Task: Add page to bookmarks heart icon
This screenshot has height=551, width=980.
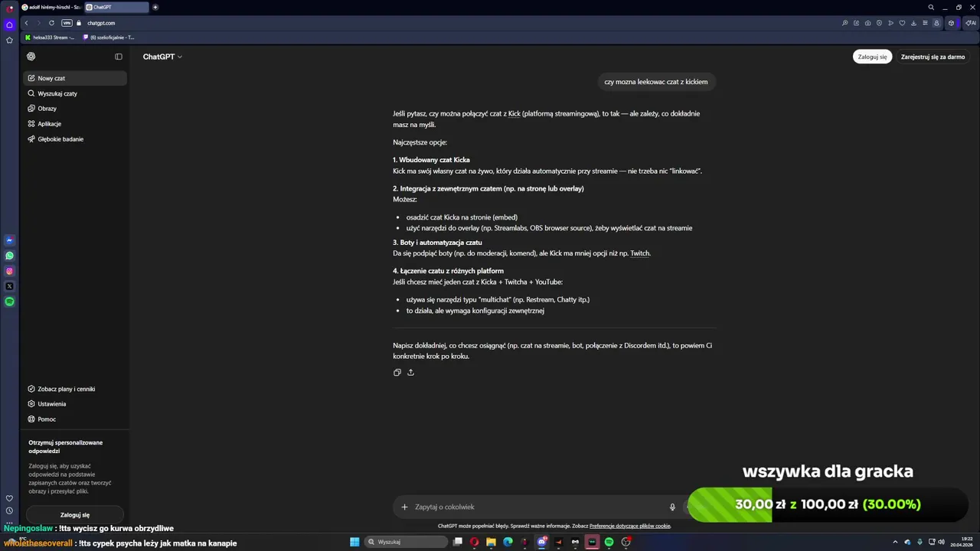Action: (903, 23)
